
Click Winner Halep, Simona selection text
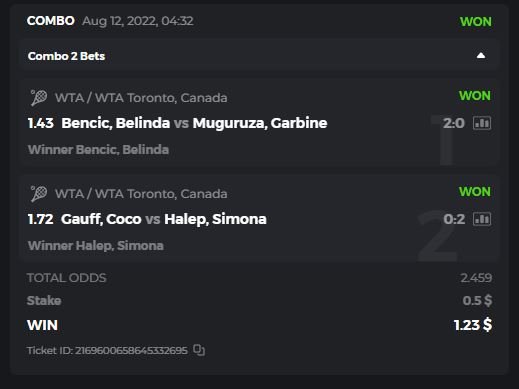click(96, 246)
